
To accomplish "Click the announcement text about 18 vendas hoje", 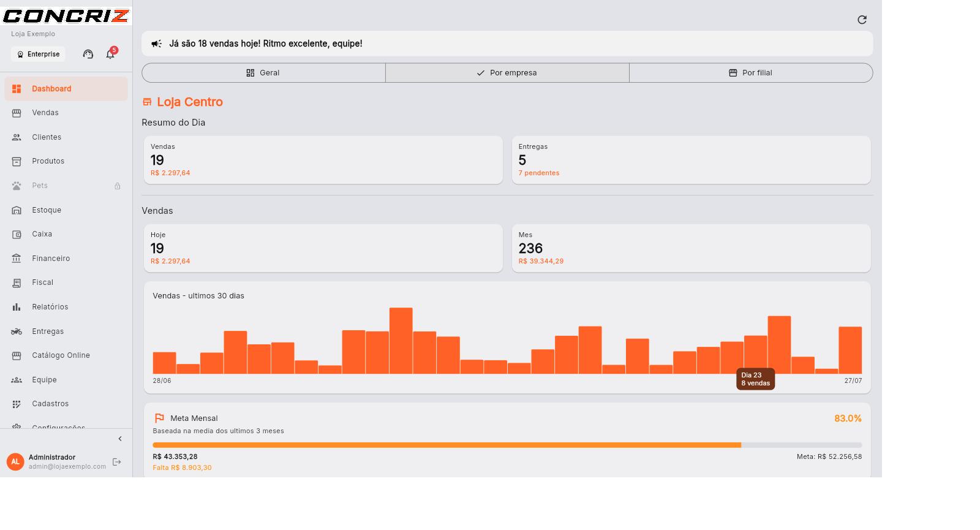I will 265,44.
